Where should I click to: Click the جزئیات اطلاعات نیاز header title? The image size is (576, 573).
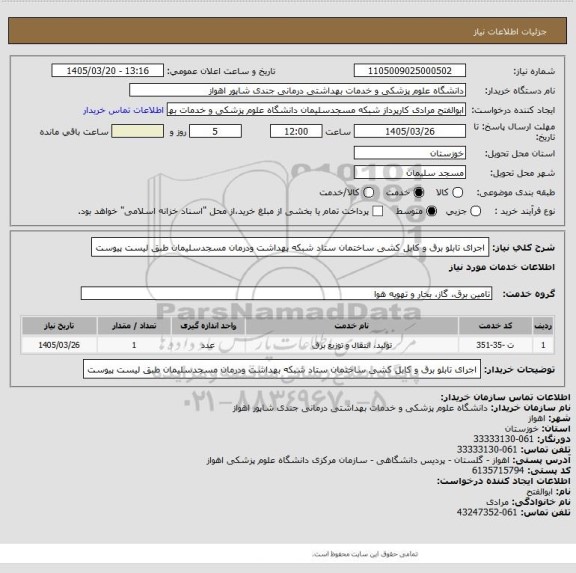pos(510,32)
